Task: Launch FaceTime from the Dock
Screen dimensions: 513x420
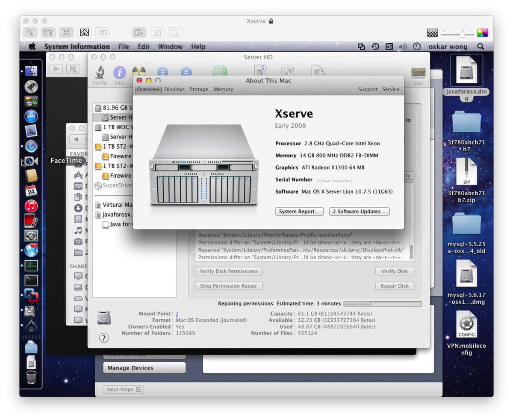Action: coord(31,161)
